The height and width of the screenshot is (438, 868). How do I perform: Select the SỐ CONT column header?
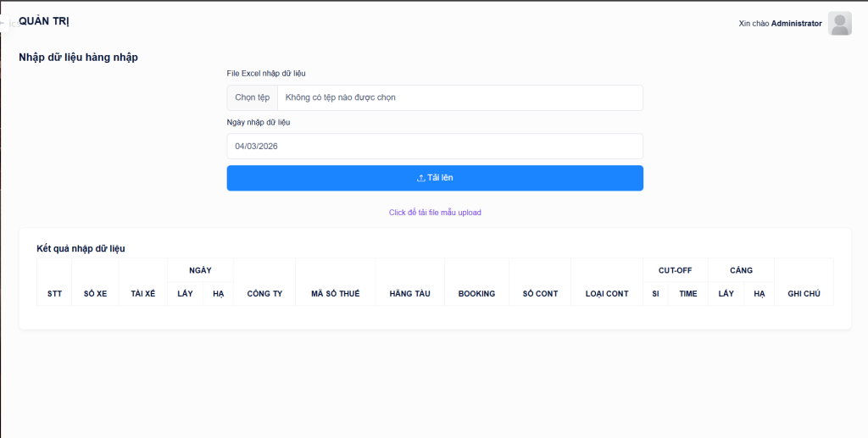coord(540,293)
